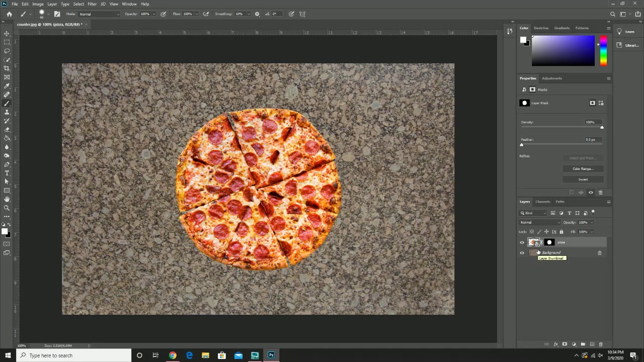The image size is (644, 362).
Task: Open the Brush Preset picker arrow
Action: (48, 14)
